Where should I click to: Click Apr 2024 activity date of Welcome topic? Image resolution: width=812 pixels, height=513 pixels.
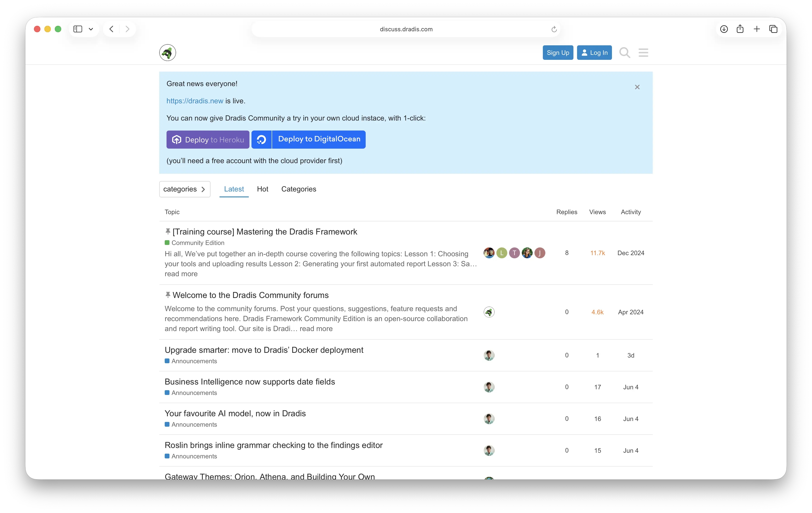tap(631, 312)
